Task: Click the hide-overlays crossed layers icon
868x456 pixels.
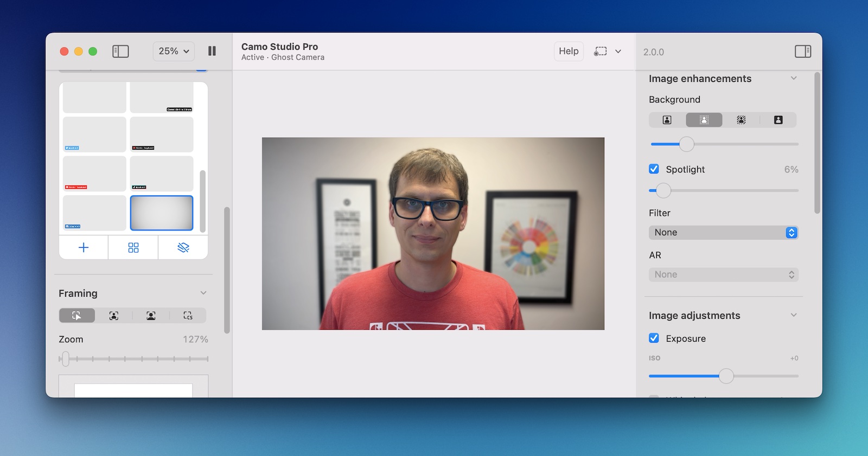Action: (183, 248)
